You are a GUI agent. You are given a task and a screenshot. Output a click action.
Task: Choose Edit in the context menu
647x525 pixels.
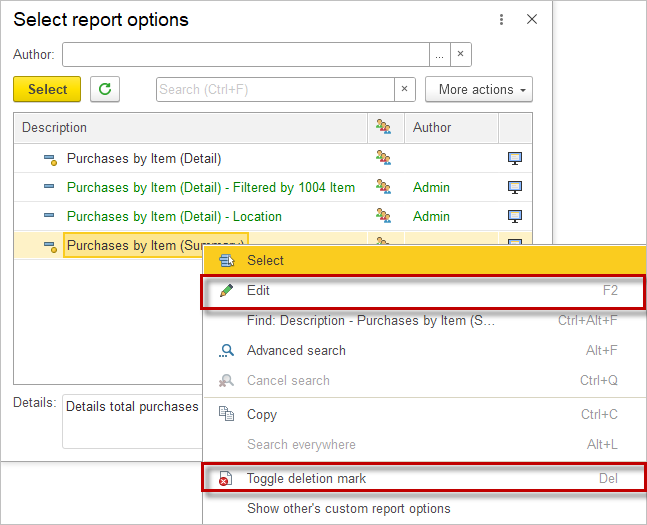(258, 291)
